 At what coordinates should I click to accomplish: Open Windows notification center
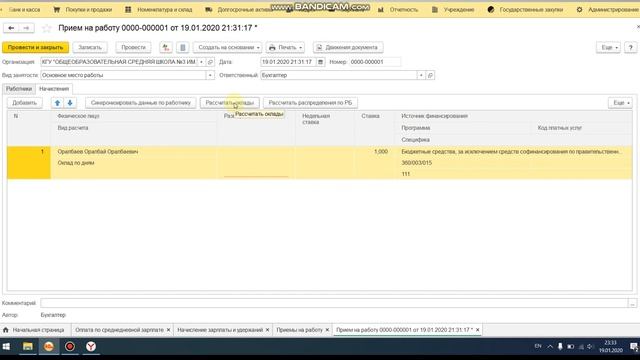tap(633, 347)
